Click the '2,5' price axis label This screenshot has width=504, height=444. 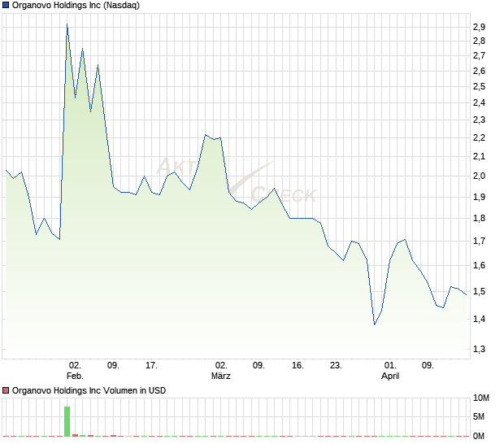[x=479, y=86]
